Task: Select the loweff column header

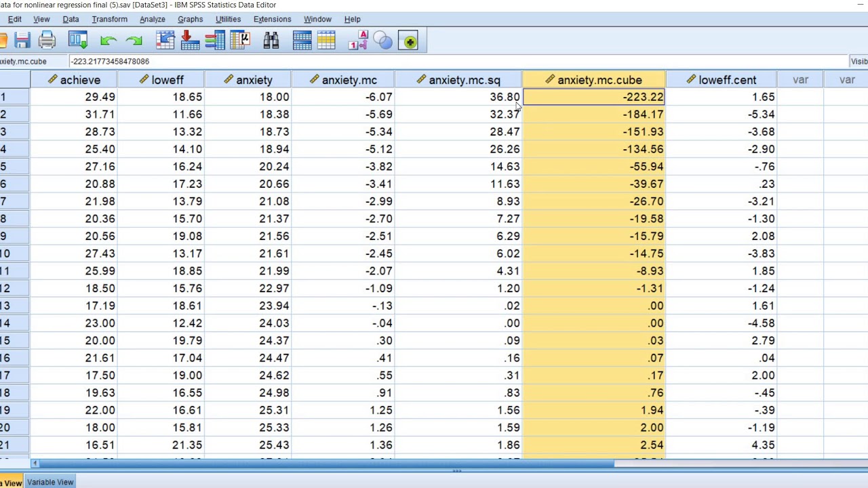Action: click(x=161, y=80)
